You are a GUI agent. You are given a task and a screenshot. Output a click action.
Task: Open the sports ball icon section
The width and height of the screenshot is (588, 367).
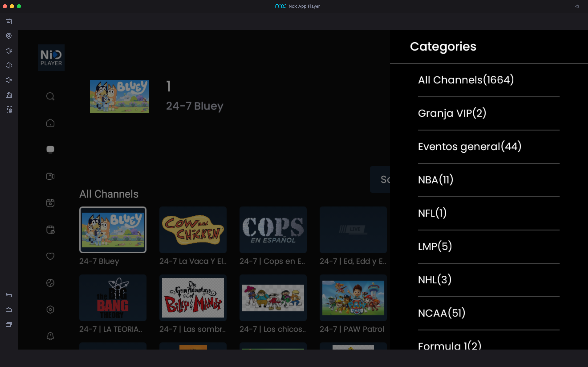tap(50, 283)
